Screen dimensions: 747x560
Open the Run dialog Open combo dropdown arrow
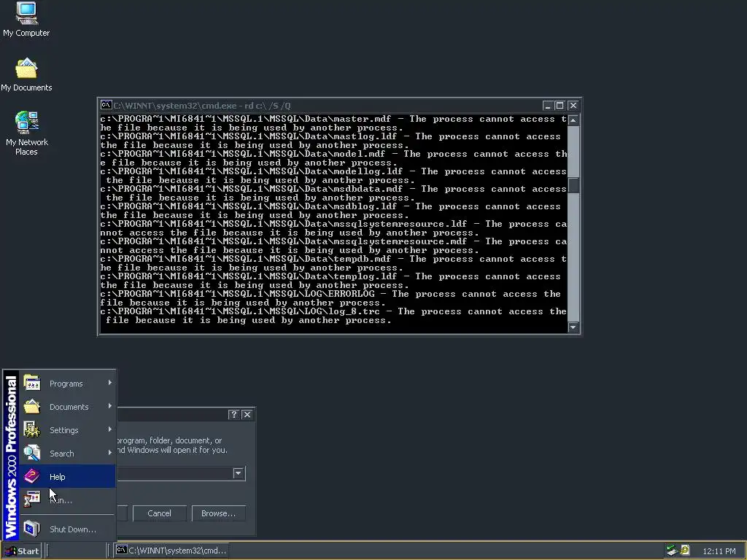pyautogui.click(x=239, y=473)
